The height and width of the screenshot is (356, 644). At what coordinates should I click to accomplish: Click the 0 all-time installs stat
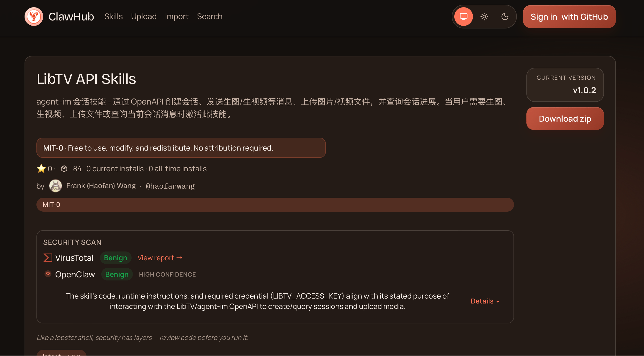click(x=178, y=169)
